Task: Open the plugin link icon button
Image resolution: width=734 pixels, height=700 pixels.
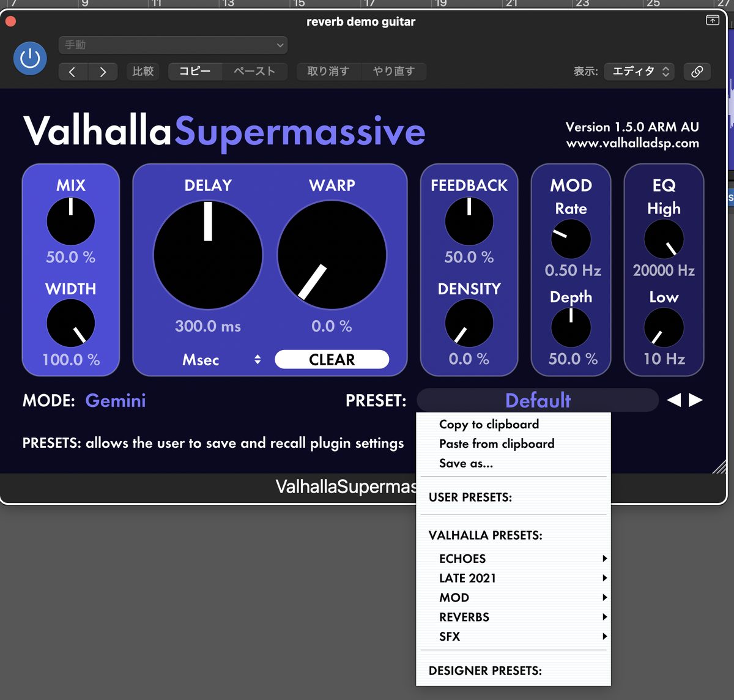Action: 697,72
